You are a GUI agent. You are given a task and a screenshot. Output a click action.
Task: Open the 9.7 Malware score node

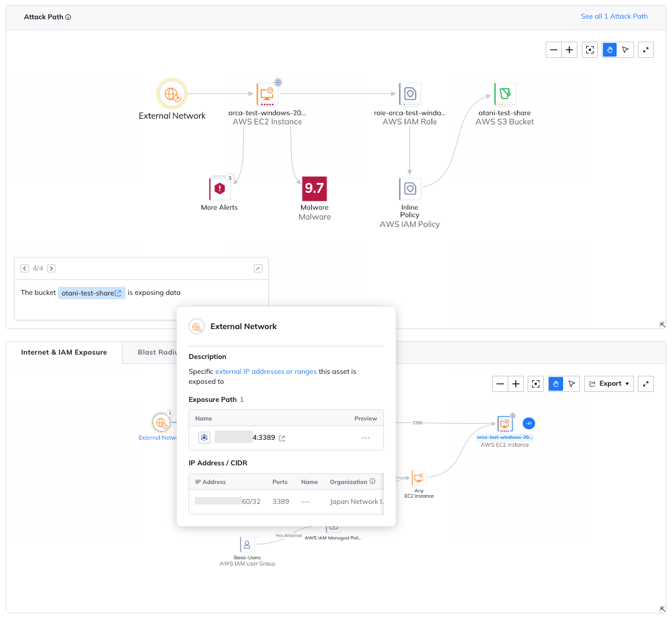[315, 188]
